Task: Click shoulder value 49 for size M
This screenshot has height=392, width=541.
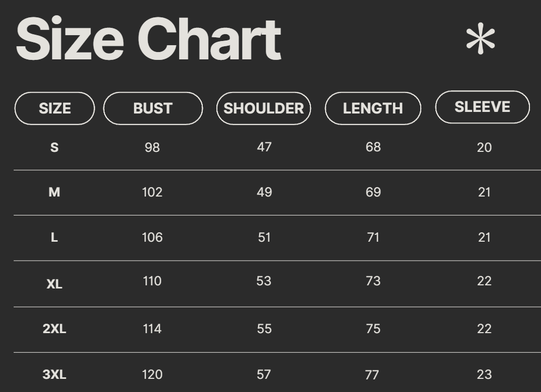Action: pyautogui.click(x=264, y=192)
